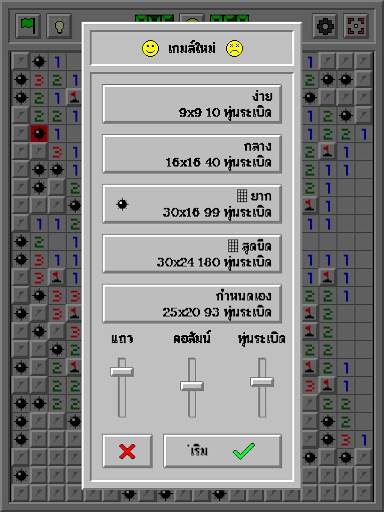Click the happy yellow smiley face
Screen dimensions: 384x512
[x=150, y=48]
